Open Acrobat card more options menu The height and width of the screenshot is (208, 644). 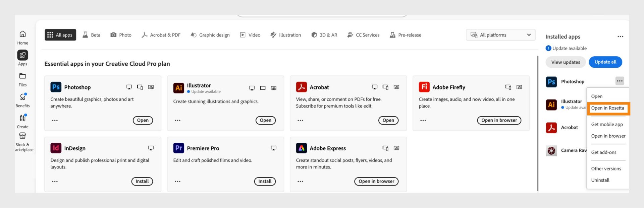(x=300, y=120)
